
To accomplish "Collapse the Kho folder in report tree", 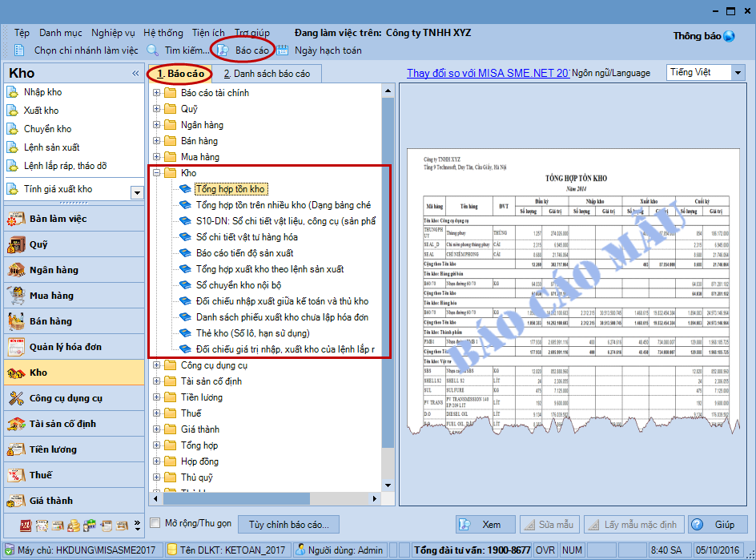I will pyautogui.click(x=156, y=173).
